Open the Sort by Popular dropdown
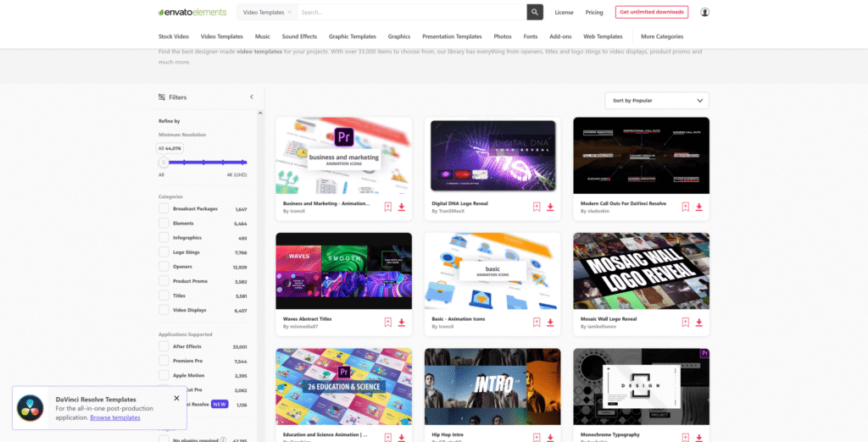868x442 pixels. click(x=657, y=101)
